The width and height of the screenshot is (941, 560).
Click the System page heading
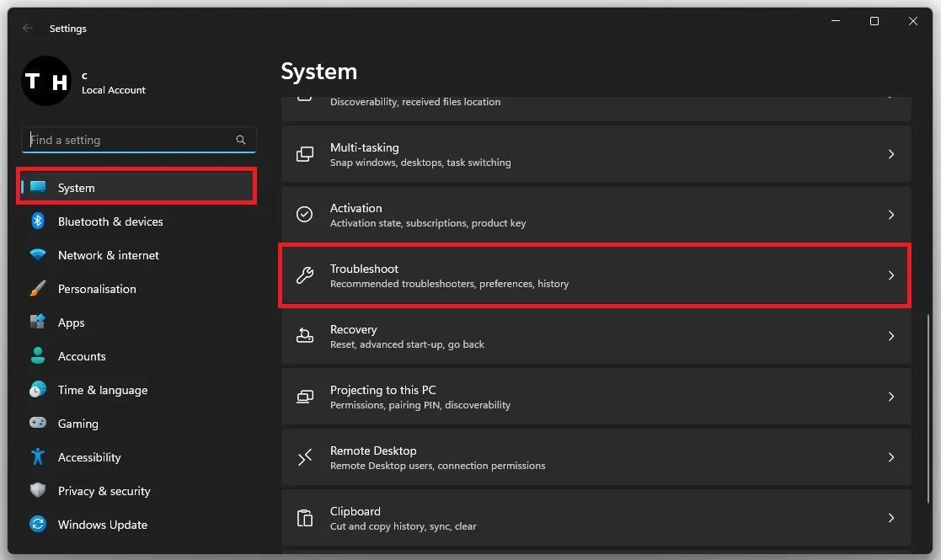point(318,72)
